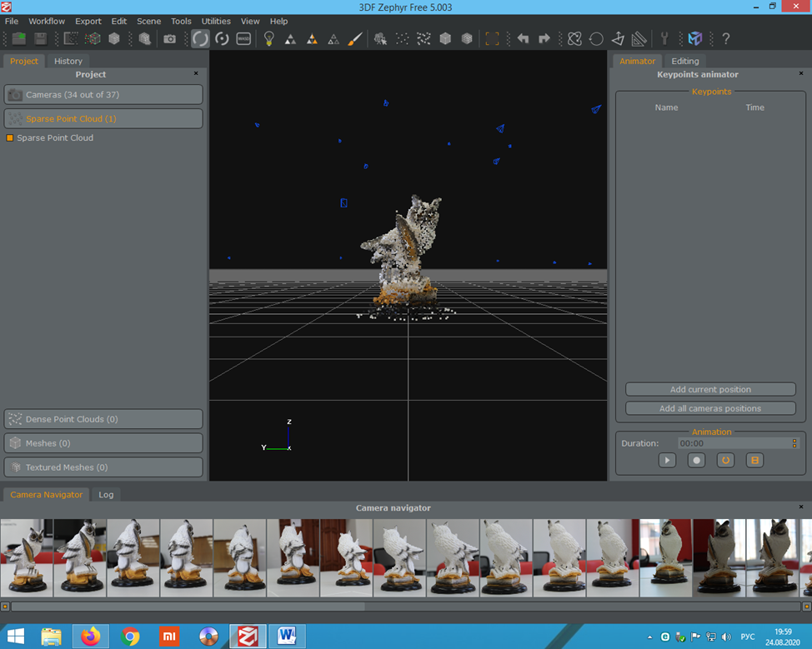Toggle the light bulb lighting icon
This screenshot has width=812, height=649.
coord(268,39)
